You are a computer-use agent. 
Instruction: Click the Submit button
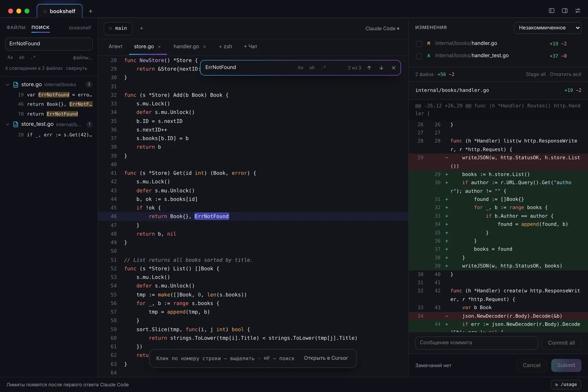566,365
